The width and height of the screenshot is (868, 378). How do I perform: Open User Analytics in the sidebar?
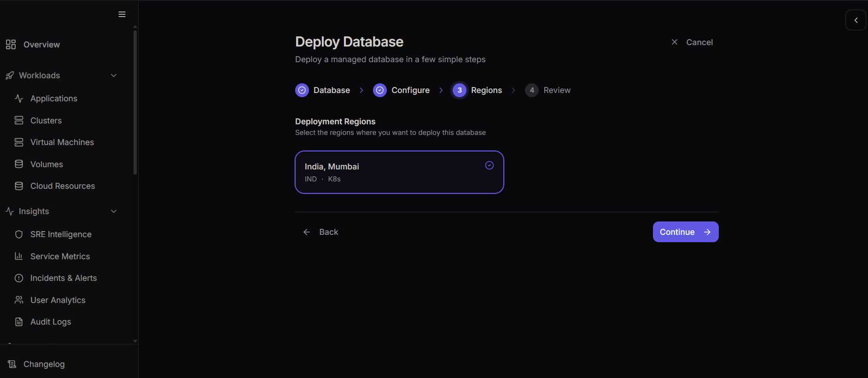coord(58,300)
